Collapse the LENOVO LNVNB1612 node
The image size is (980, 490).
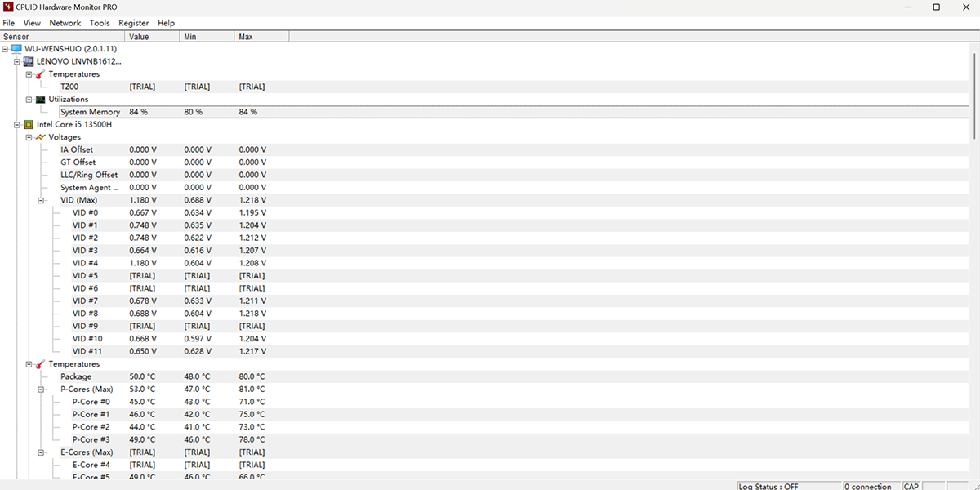(16, 61)
